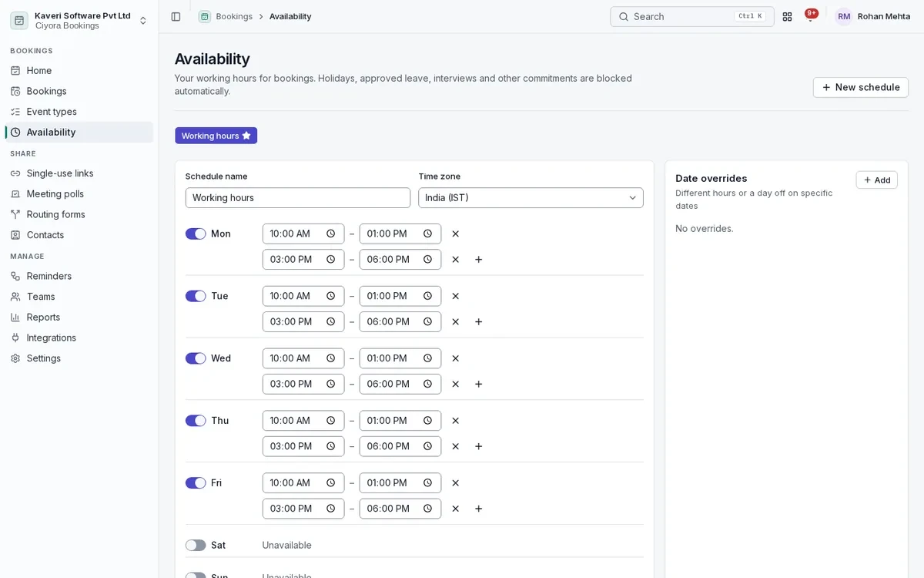
Task: Select the Availability sidebar item
Action: [x=79, y=133]
